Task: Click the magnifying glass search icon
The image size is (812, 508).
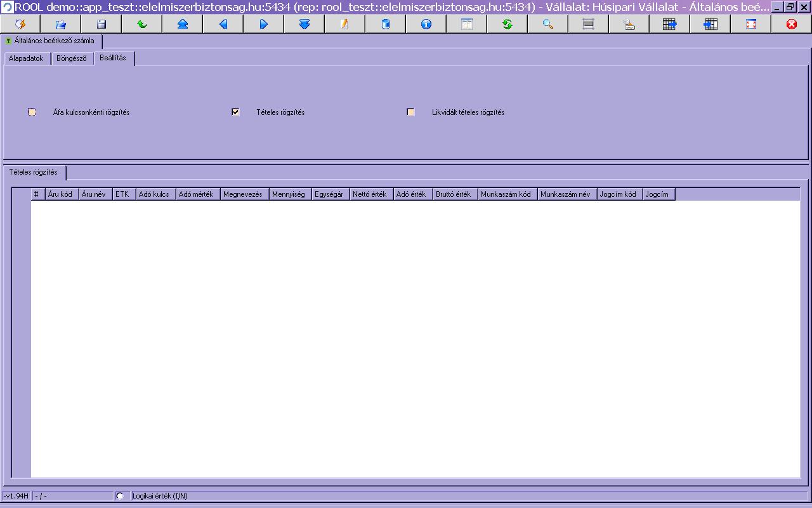Action: click(x=548, y=24)
